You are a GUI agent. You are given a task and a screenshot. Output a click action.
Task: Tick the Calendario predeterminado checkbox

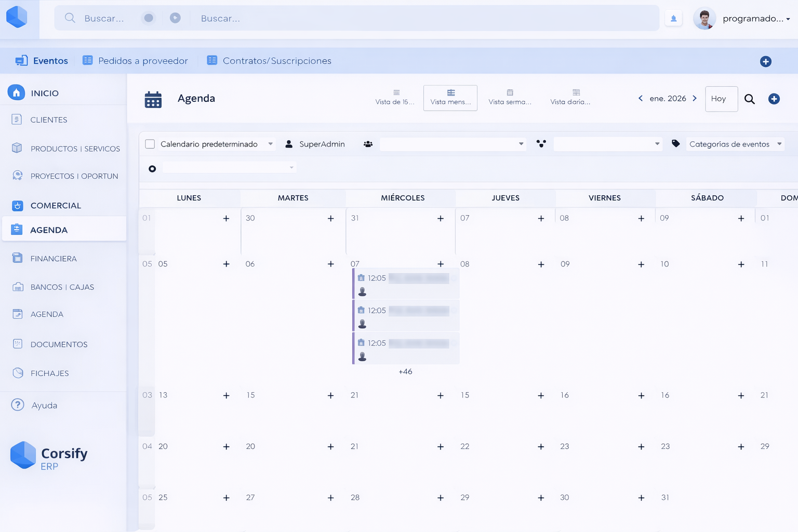pos(150,144)
